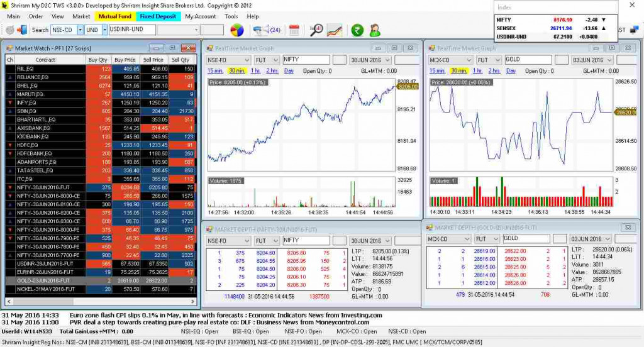Viewport: 644px width, 347px height.
Task: Open the Mutual Fund menu
Action: coord(115,16)
